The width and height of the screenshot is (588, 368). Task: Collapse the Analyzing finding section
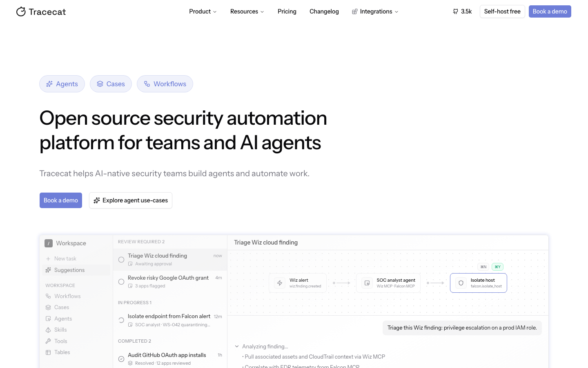coord(237,346)
